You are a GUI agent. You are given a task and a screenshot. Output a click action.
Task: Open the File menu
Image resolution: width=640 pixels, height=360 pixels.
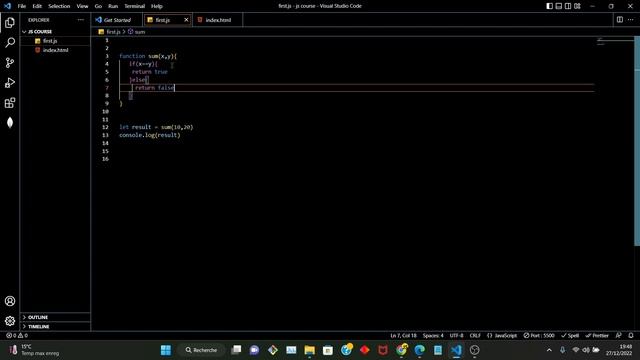[22, 6]
